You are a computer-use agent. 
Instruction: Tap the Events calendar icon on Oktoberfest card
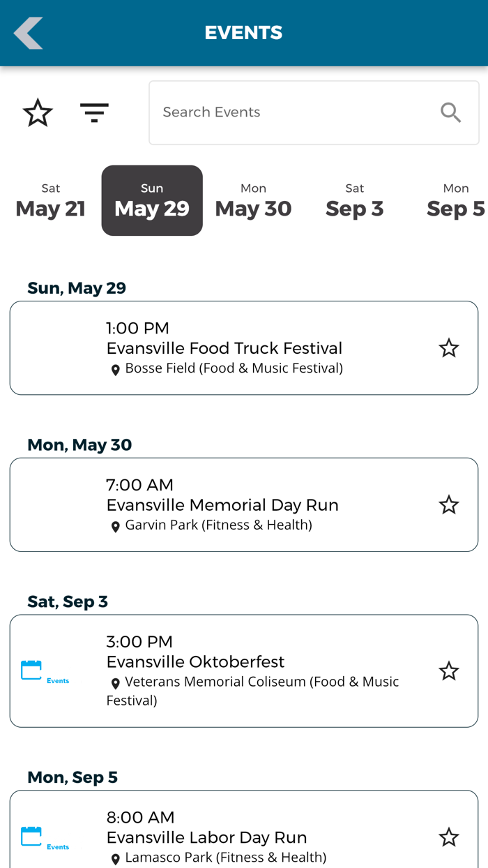[31, 670]
